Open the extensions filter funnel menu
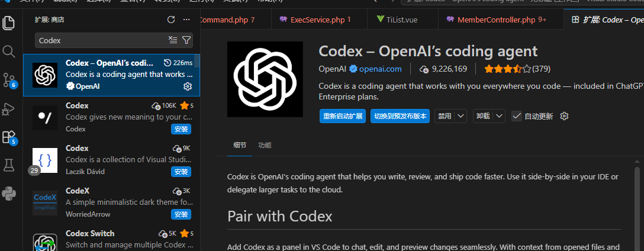This screenshot has width=644, height=251. tap(186, 40)
